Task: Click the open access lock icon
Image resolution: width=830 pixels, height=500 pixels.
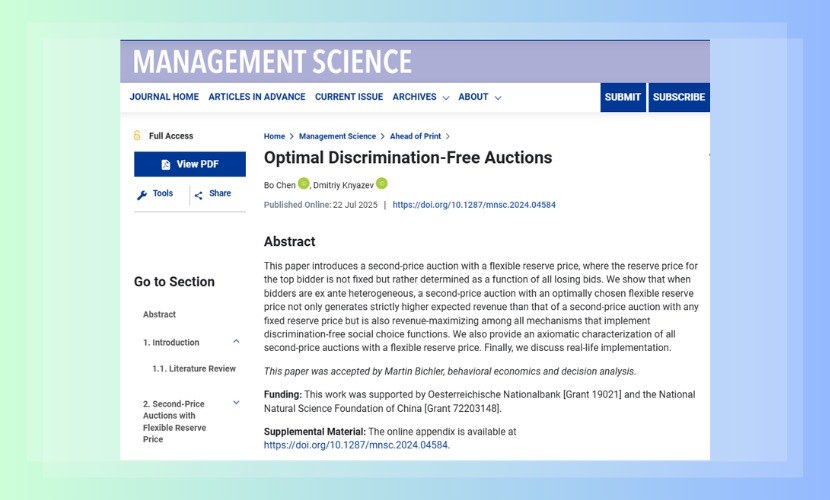Action: coord(138,136)
